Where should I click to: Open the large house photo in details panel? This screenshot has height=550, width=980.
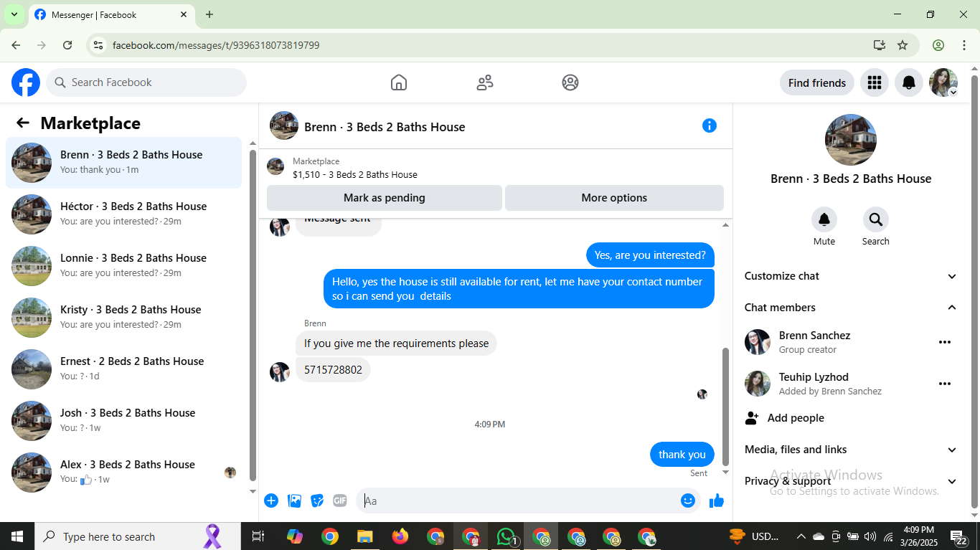(x=851, y=140)
